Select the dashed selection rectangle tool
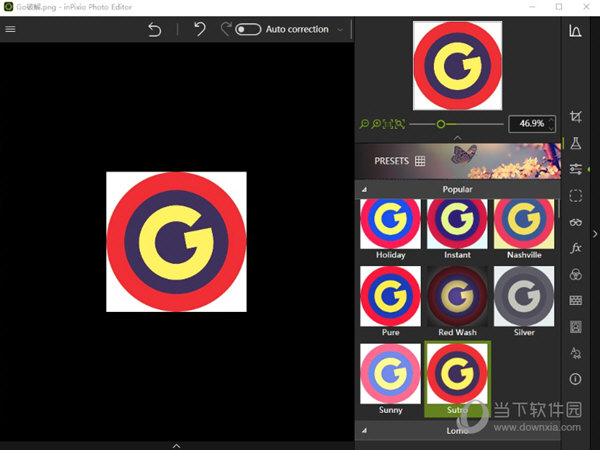 click(x=576, y=196)
